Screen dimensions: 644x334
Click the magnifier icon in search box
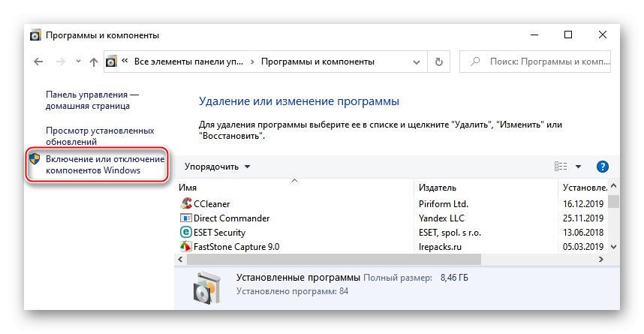(x=475, y=62)
